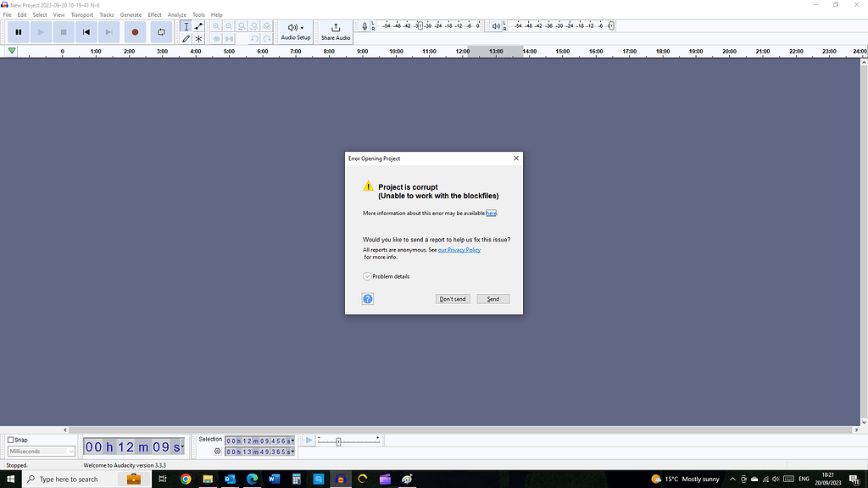
Task: Toggle the Loop playback button
Action: pyautogui.click(x=161, y=31)
